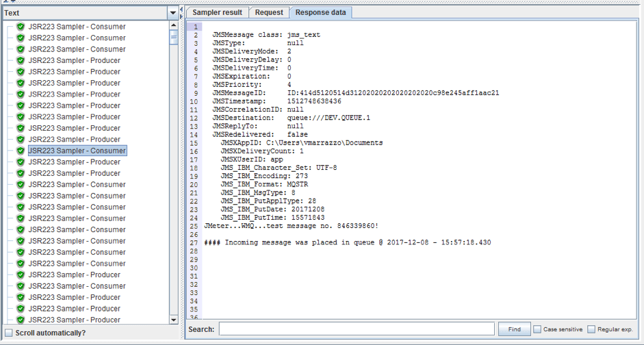The height and width of the screenshot is (345, 644).
Task: Click the 'JMS_IBM_PutApplType: 28' line
Action: [x=268, y=201]
